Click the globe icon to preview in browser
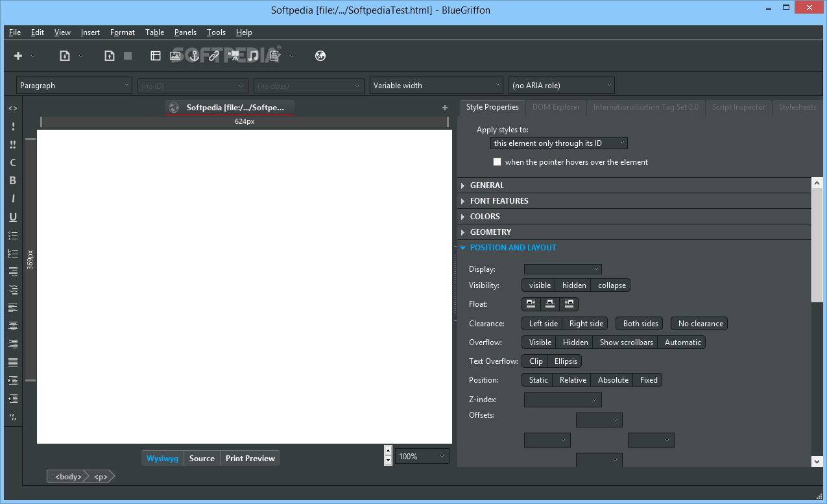Screen dimensions: 827x504 pyautogui.click(x=320, y=56)
